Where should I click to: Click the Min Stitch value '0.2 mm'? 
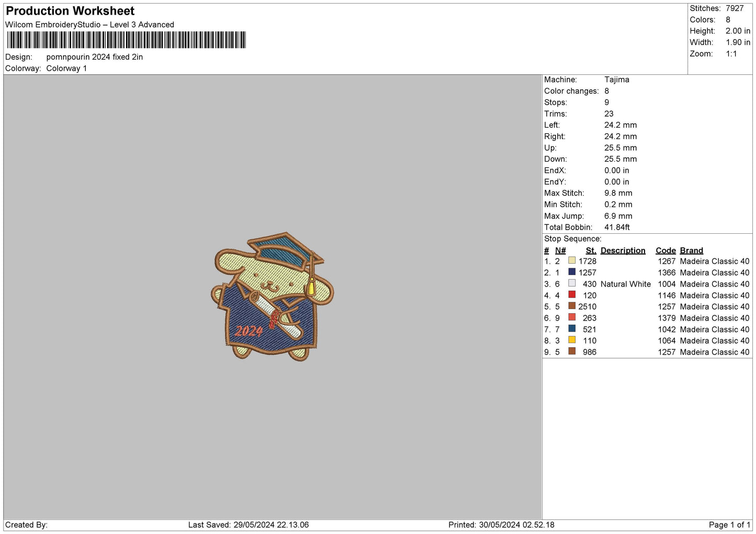618,204
